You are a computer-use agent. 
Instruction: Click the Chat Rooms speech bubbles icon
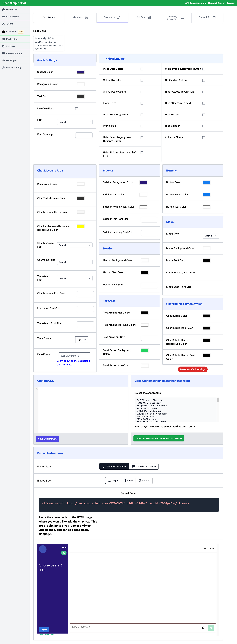[x=4, y=17]
